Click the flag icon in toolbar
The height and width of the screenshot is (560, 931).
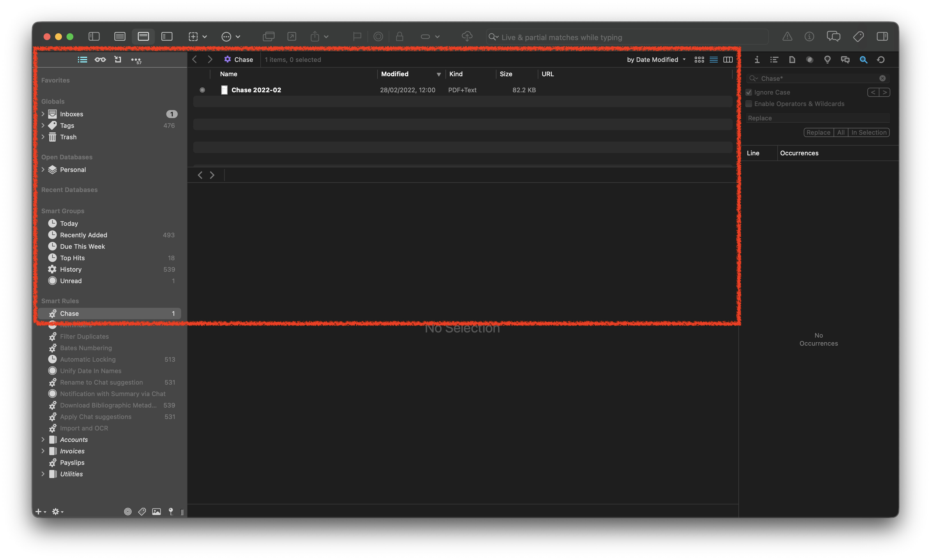click(357, 37)
